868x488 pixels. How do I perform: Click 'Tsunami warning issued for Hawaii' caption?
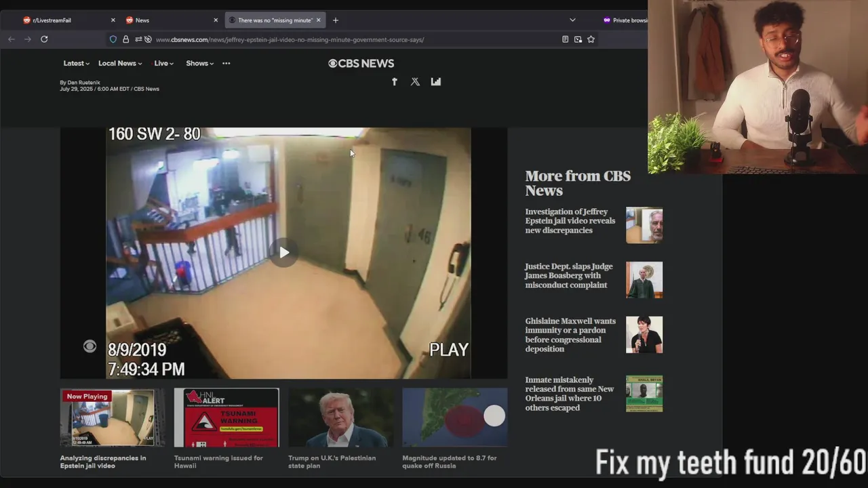(x=218, y=462)
